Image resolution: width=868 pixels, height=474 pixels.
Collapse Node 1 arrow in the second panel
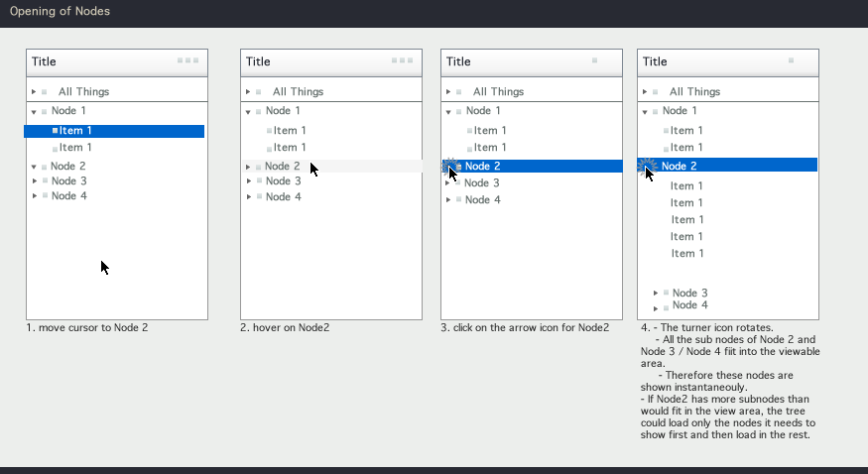pyautogui.click(x=248, y=112)
